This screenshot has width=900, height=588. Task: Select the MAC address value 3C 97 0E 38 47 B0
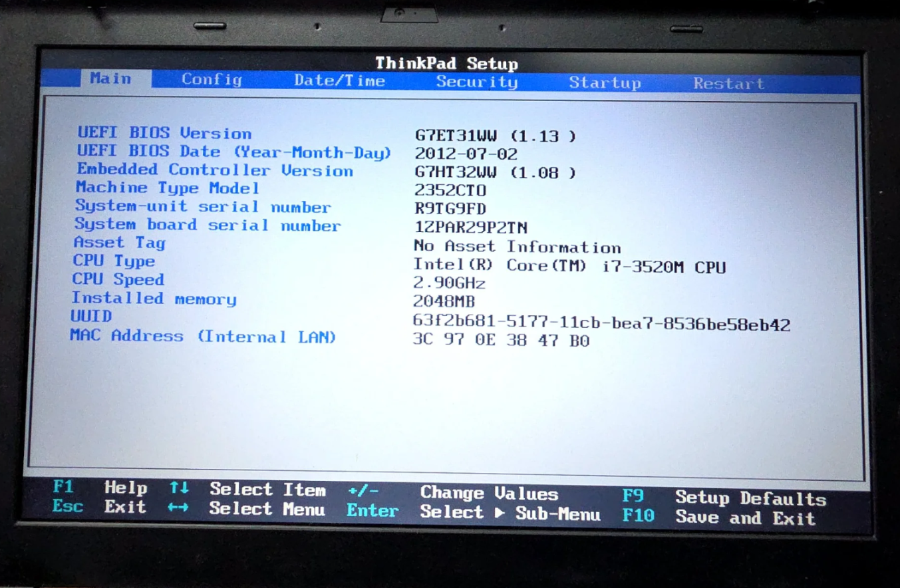tap(501, 341)
